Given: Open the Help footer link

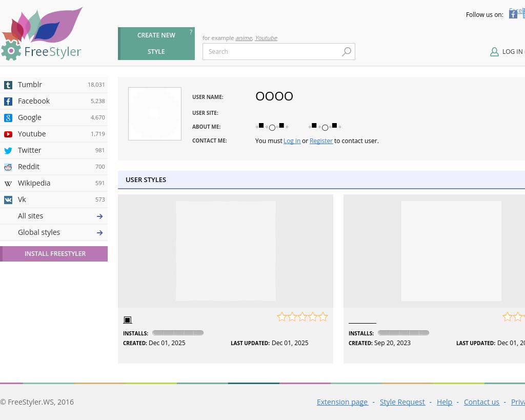Looking at the screenshot, I should (x=444, y=402).
